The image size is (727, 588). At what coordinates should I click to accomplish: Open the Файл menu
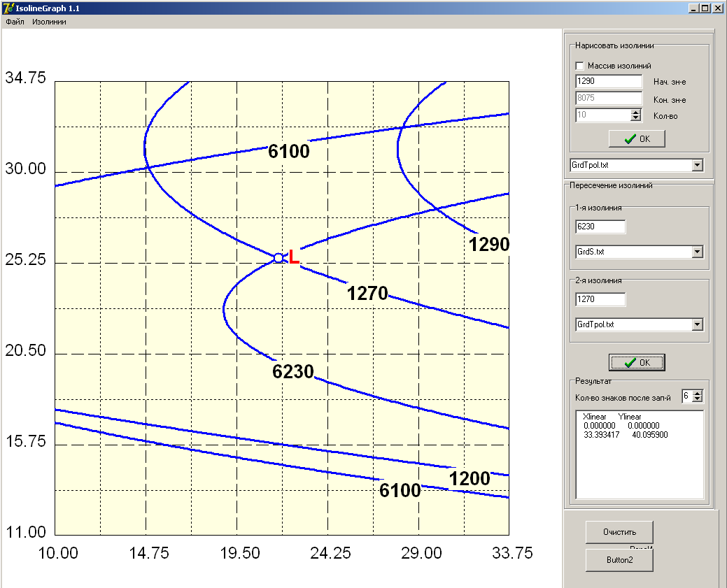(x=15, y=22)
